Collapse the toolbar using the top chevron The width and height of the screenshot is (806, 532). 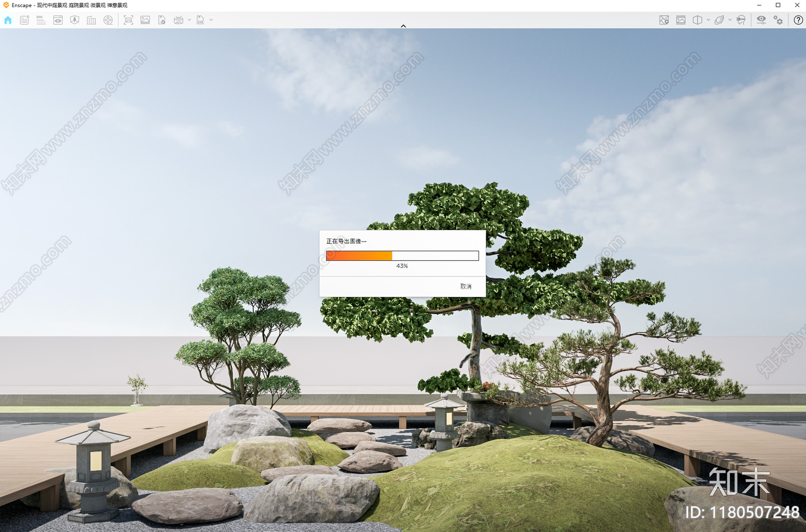pyautogui.click(x=403, y=26)
